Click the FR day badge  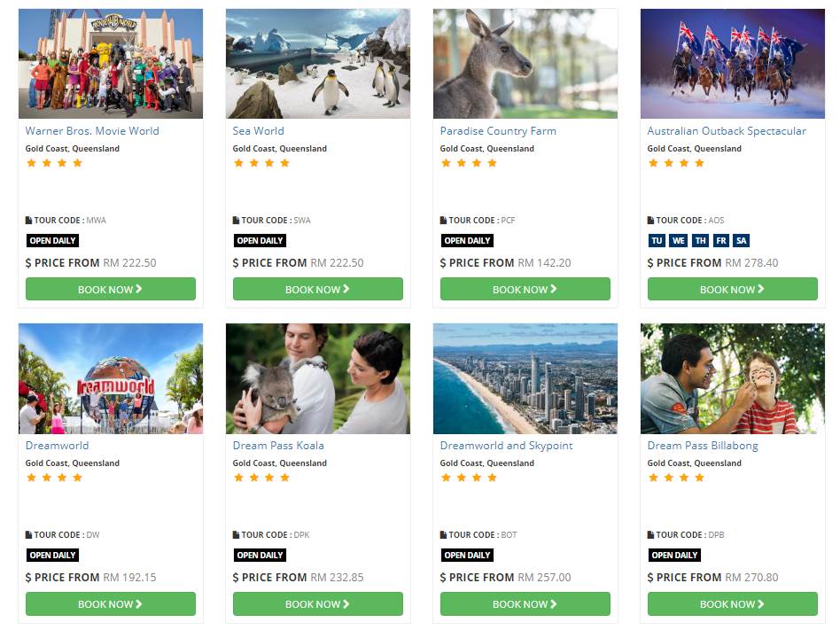(721, 240)
